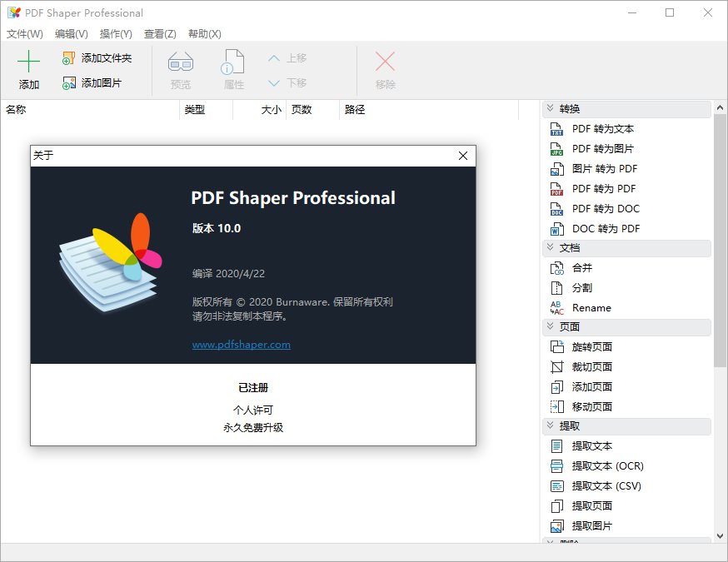Sort by the 大小 column header
728x562 pixels.
(x=260, y=110)
